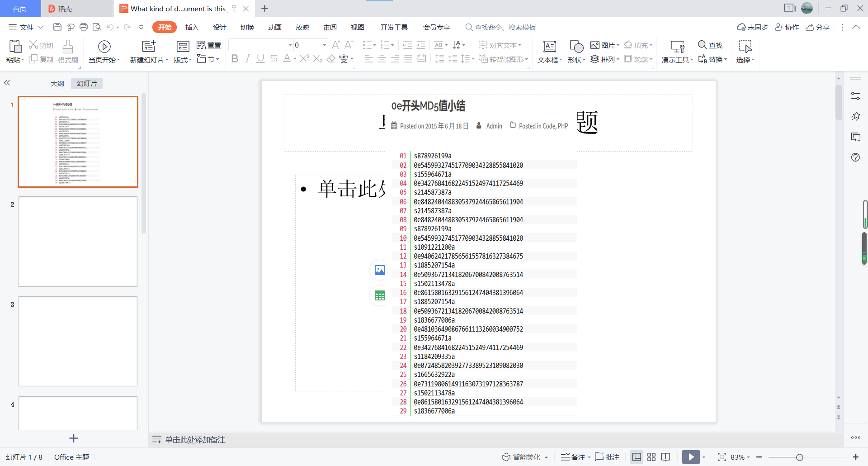Open the 形状 shapes tool

point(576,47)
